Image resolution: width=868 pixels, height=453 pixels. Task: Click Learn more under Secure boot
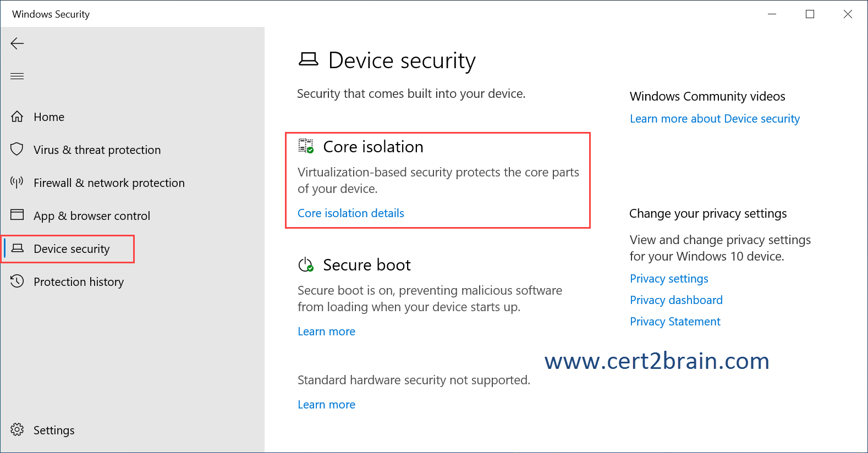click(326, 332)
